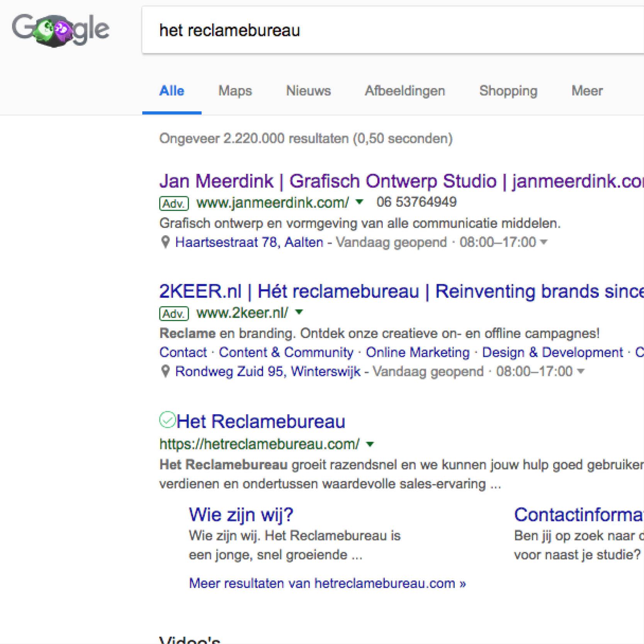
Task: Open dropdown arrow beside hetreclamebureau.com URL
Action: (x=370, y=444)
